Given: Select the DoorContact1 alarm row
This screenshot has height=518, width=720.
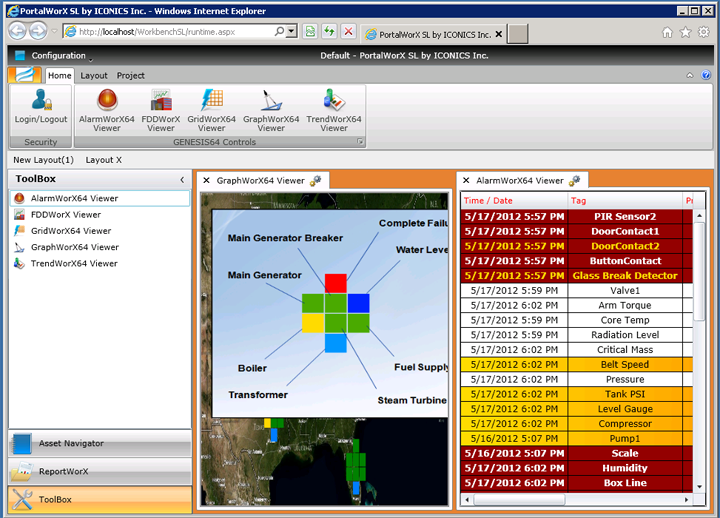Looking at the screenshot, I should pos(576,231).
